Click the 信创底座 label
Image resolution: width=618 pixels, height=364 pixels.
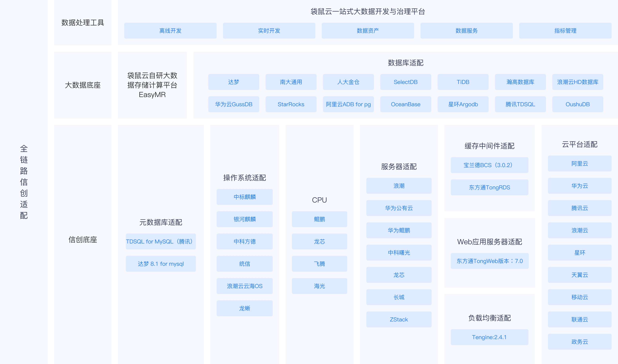[x=83, y=240]
